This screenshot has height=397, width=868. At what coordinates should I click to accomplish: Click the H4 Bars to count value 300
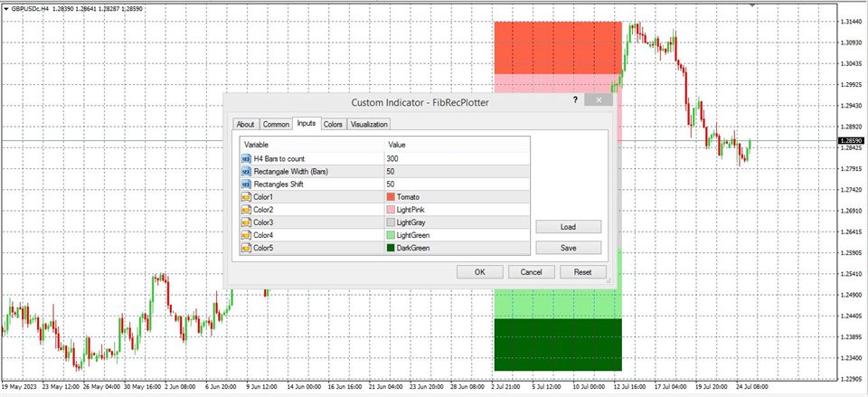pos(393,158)
